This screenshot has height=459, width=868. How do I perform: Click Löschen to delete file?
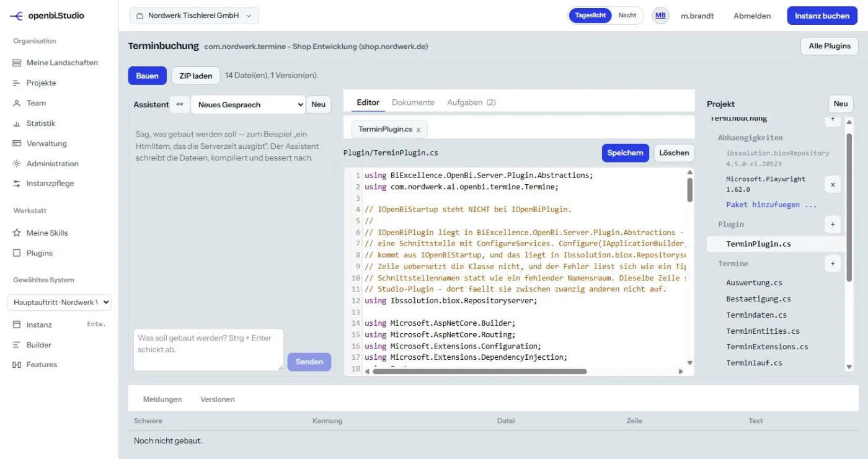pyautogui.click(x=674, y=153)
